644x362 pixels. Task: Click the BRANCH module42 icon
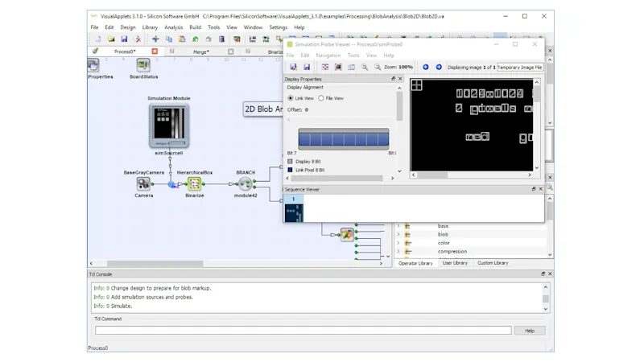245,183
